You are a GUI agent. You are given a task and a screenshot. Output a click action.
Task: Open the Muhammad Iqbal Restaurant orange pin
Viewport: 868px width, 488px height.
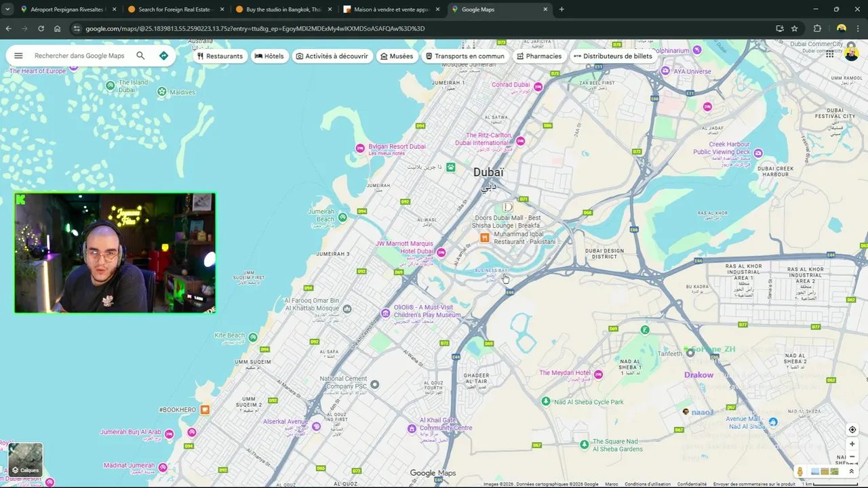tap(484, 237)
